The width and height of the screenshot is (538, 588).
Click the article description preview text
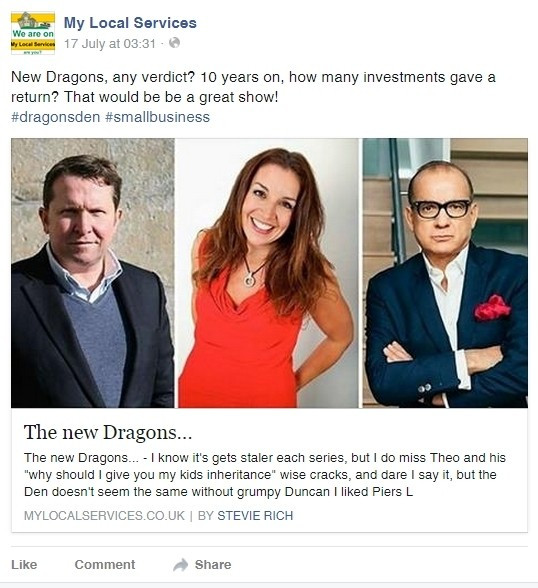pyautogui.click(x=265, y=475)
